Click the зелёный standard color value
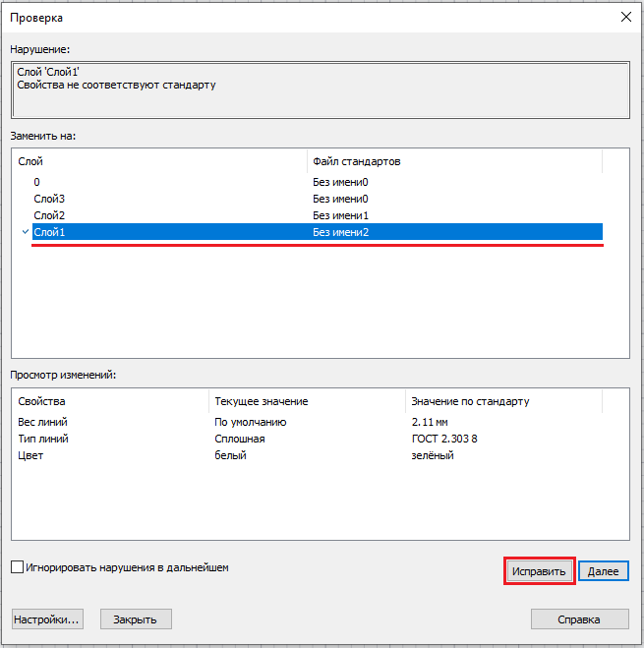Screen dimensions: 644x648 (x=433, y=455)
